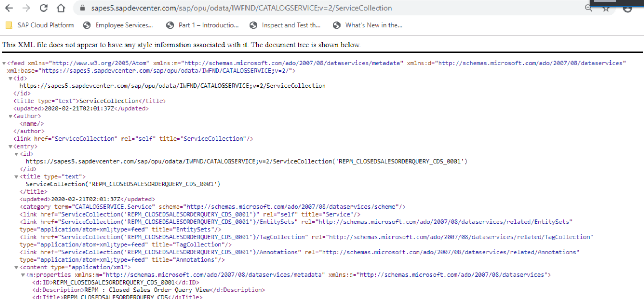The image size is (644, 299).
Task: Click the TagCollection link href line
Action: pyautogui.click(x=306, y=237)
